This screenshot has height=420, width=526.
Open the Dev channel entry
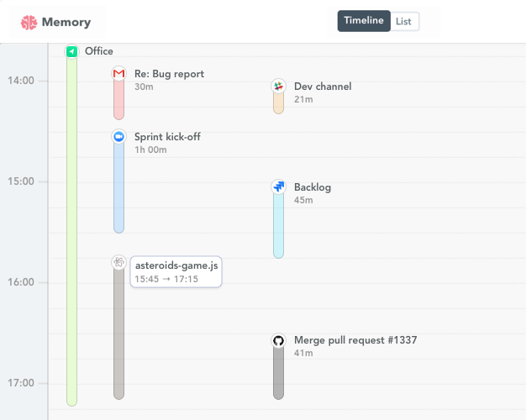[323, 87]
